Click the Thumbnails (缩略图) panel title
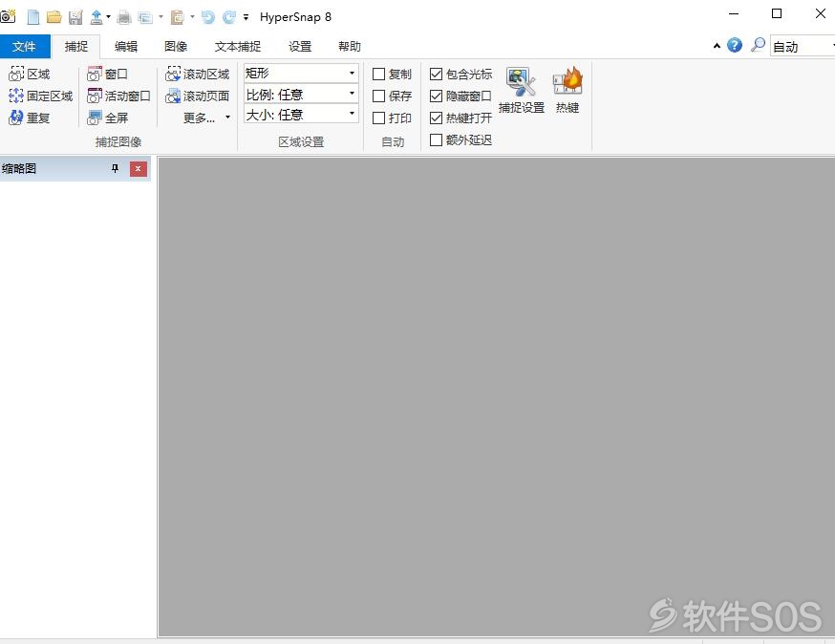 click(19, 169)
